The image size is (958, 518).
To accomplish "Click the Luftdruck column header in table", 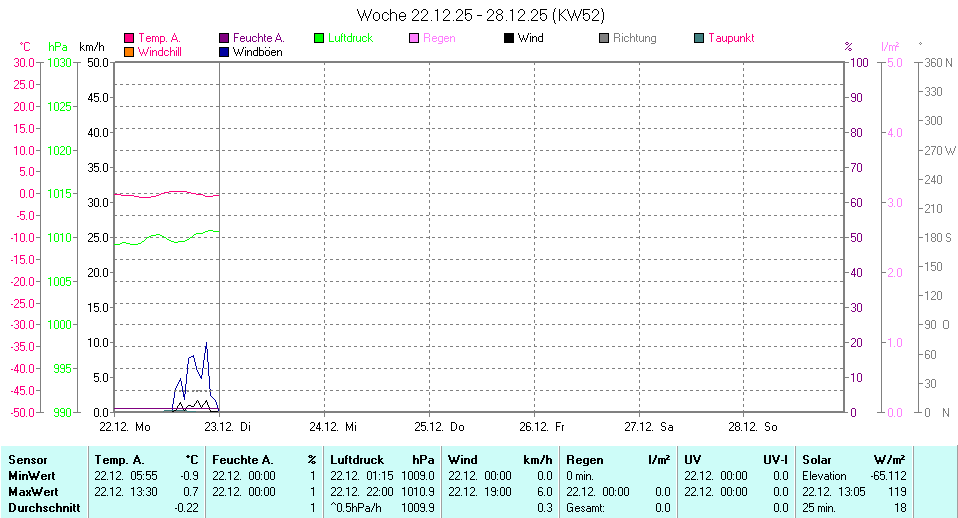I will pos(358,460).
